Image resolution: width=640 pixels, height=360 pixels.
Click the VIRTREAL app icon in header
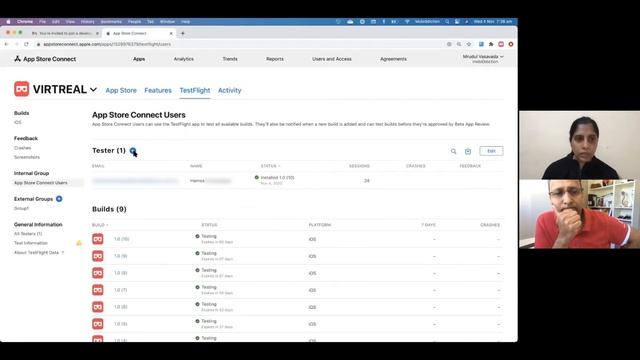point(22,89)
